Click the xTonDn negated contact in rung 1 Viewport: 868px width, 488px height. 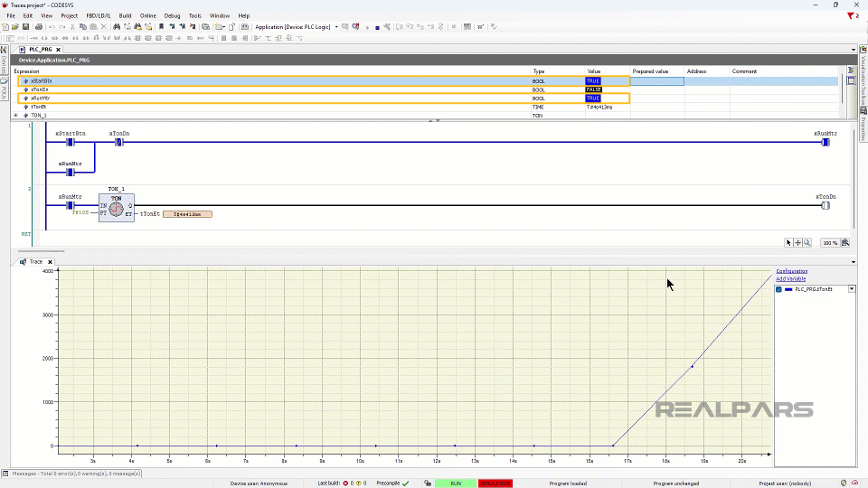(118, 142)
